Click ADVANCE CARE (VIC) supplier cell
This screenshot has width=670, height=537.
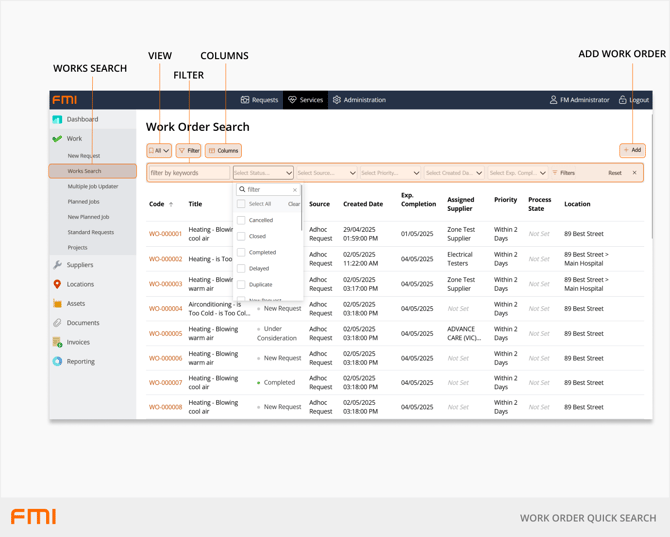click(x=464, y=333)
